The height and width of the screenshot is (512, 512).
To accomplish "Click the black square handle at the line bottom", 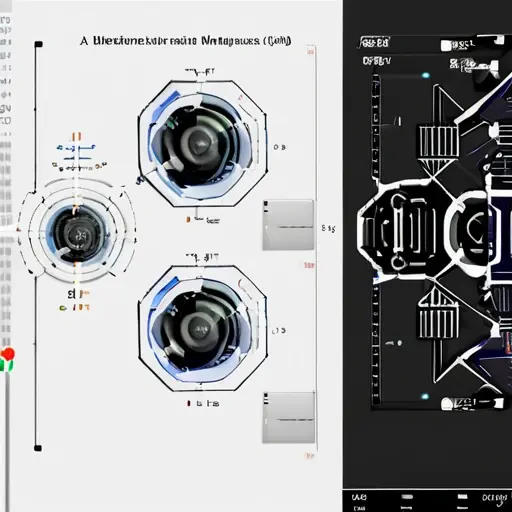I will pos(38,448).
